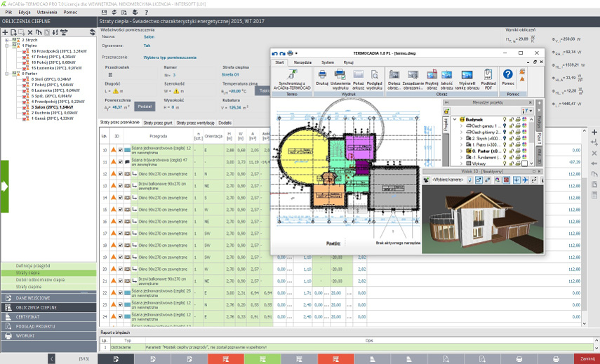Click the add plus icon above room tree
This screenshot has width=600, height=364.
coord(5,32)
